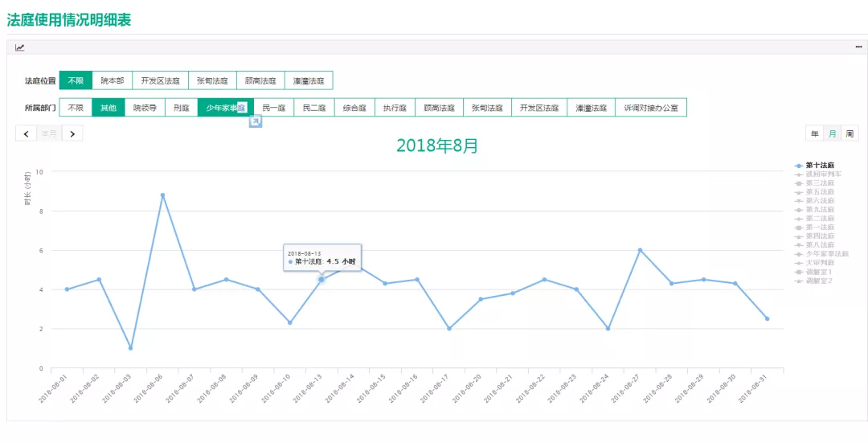This screenshot has height=443, width=868.
Task: Select 院本部 court location filter
Action: click(x=113, y=80)
